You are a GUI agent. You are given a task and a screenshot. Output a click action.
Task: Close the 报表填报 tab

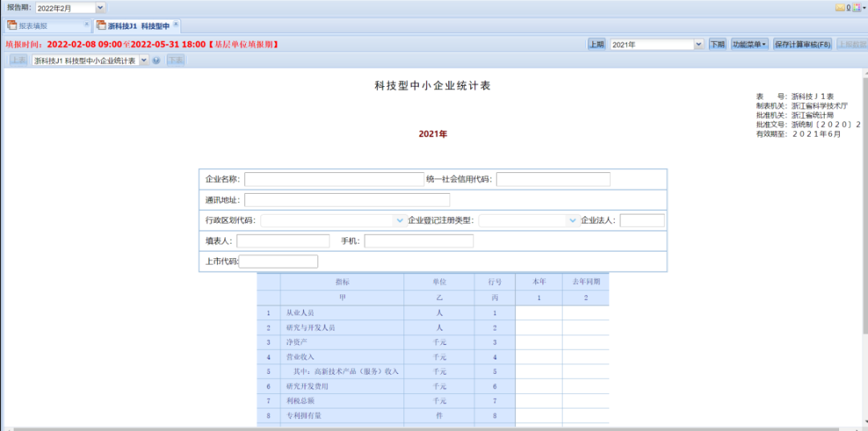click(86, 24)
